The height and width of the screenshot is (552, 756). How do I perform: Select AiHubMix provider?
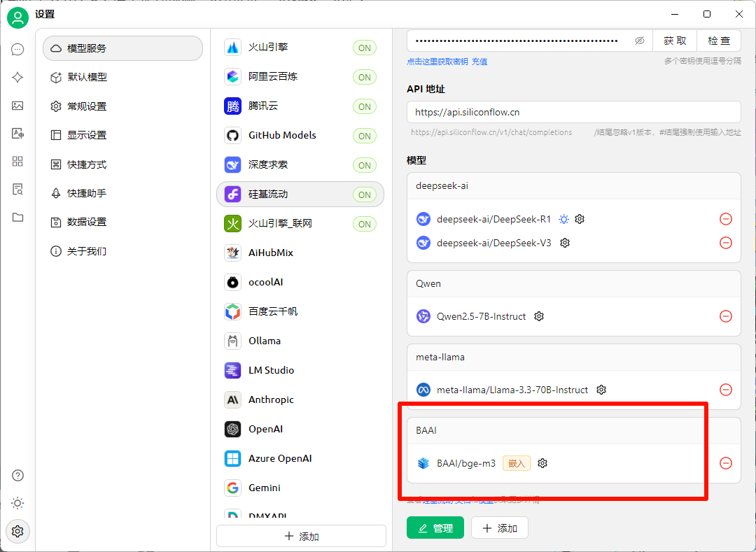[x=300, y=253]
